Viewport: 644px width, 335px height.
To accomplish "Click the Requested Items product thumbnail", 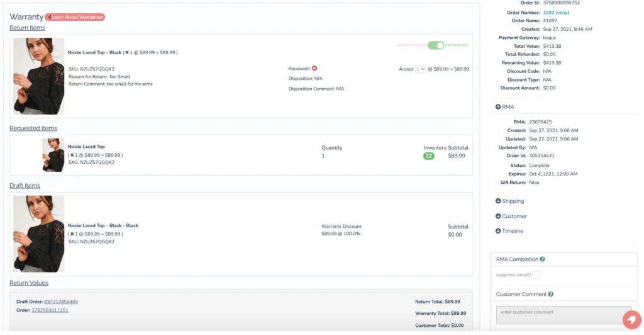I will click(x=53, y=155).
